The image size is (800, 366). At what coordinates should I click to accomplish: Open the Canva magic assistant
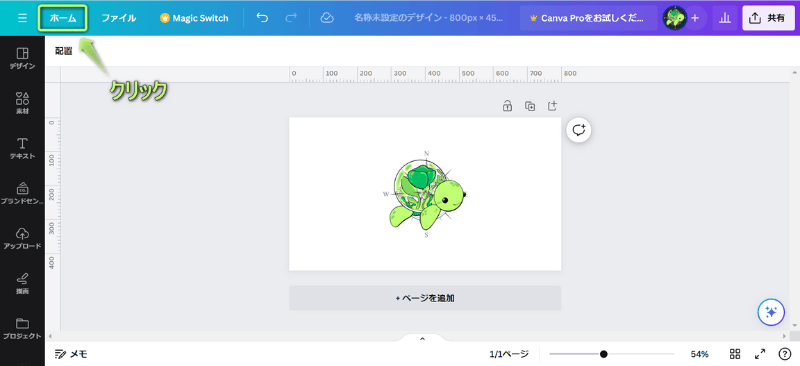pos(771,312)
